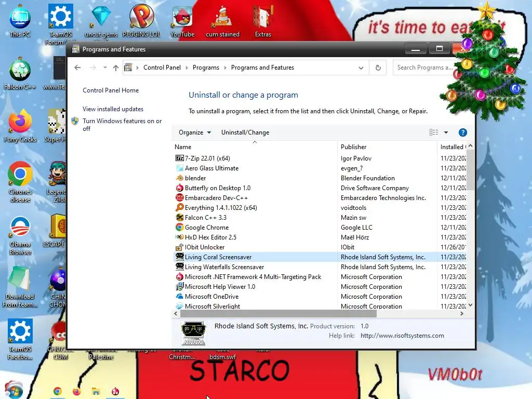This screenshot has width=532, height=399.
Task: Select the Microsoft Silverlight row
Action: [320, 306]
